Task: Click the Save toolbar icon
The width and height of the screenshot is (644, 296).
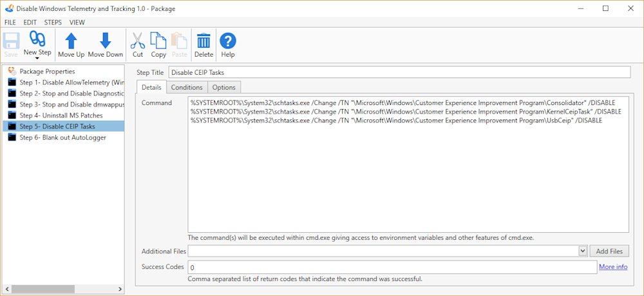Action: (x=11, y=41)
